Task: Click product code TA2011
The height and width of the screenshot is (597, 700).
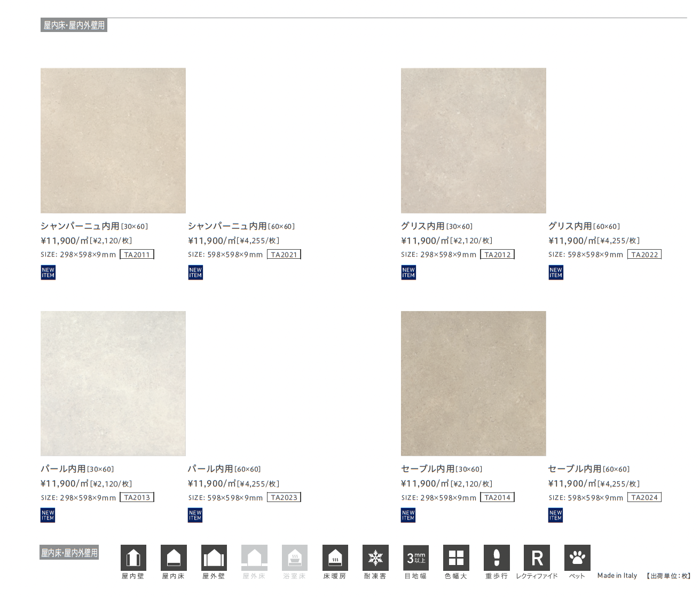Action: click(x=137, y=254)
